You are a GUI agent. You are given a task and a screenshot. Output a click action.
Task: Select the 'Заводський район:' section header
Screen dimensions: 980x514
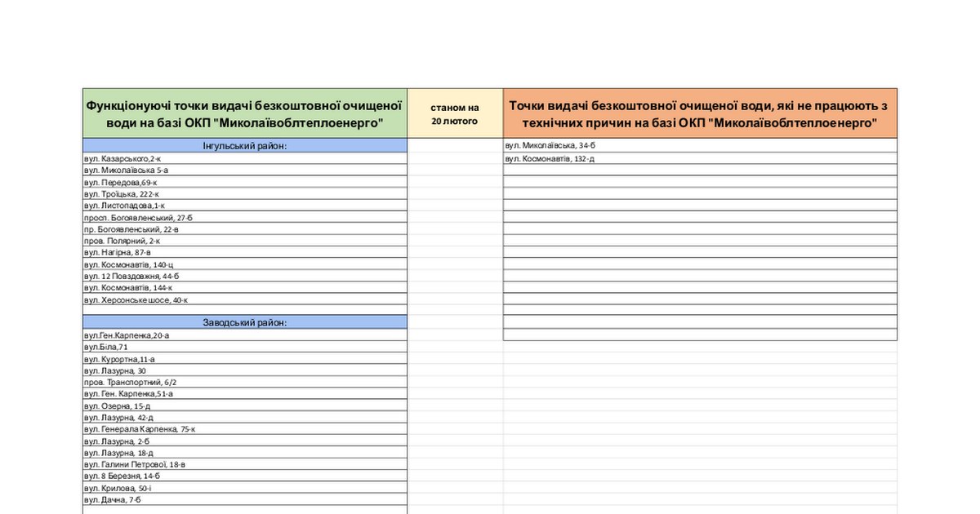click(x=245, y=322)
